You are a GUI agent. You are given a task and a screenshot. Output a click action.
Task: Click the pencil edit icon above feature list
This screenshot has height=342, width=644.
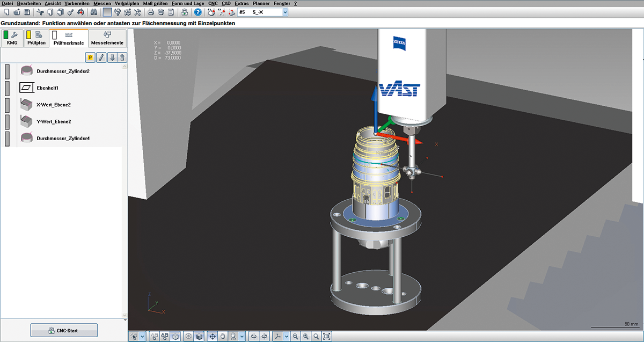[101, 57]
